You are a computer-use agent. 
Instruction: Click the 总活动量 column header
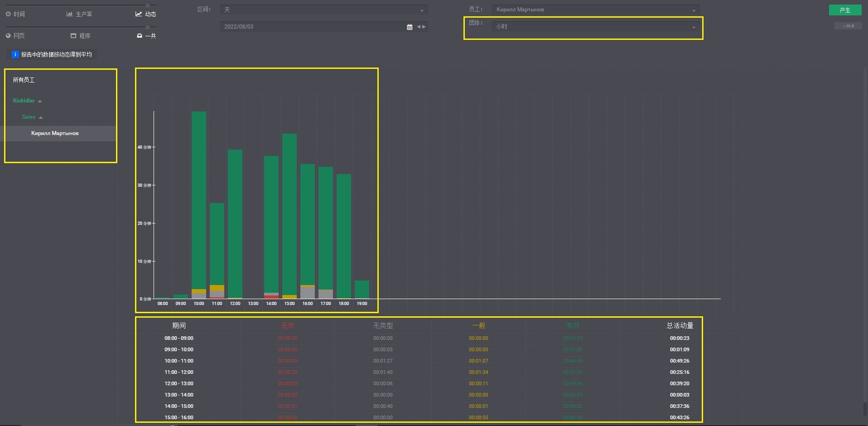pos(680,325)
